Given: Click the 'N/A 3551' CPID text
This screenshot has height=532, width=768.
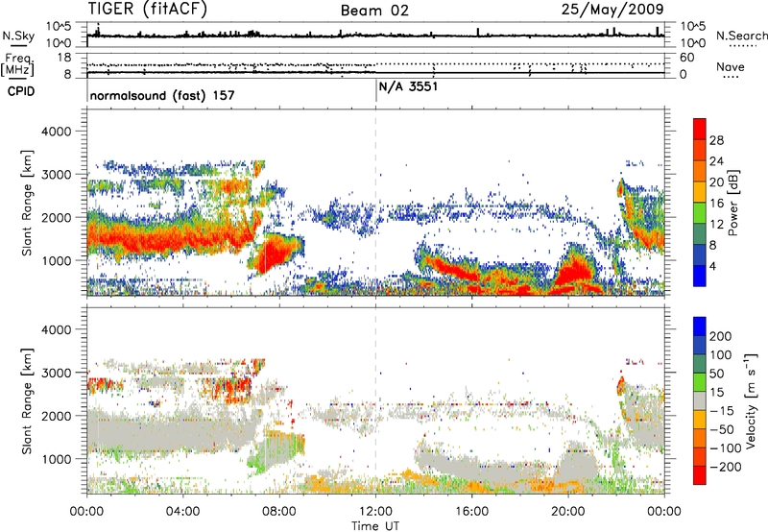Looking at the screenshot, I should pos(408,86).
